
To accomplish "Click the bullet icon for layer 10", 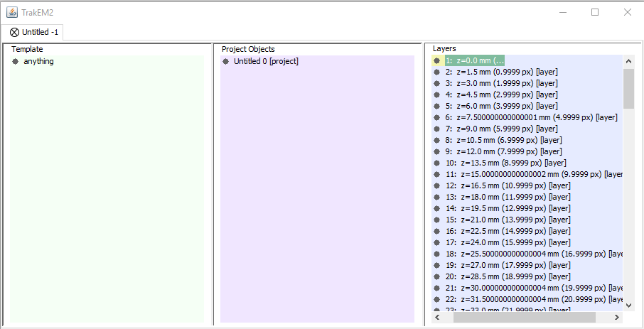I will 437,163.
